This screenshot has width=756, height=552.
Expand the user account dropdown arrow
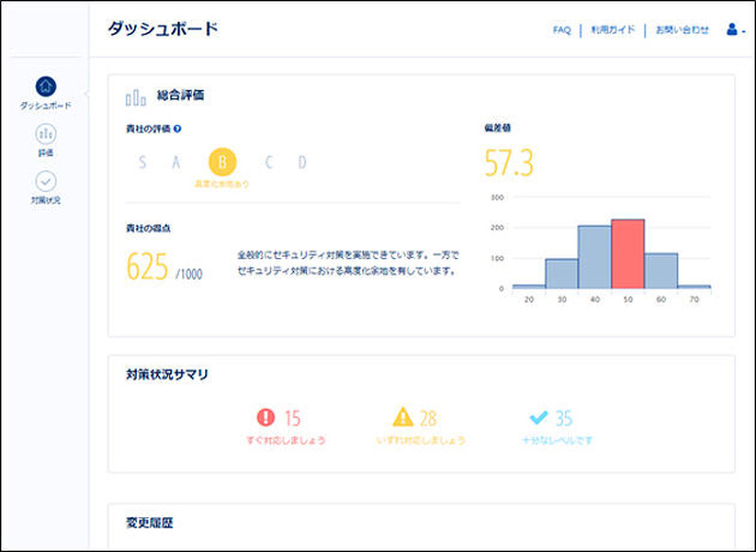[x=745, y=31]
